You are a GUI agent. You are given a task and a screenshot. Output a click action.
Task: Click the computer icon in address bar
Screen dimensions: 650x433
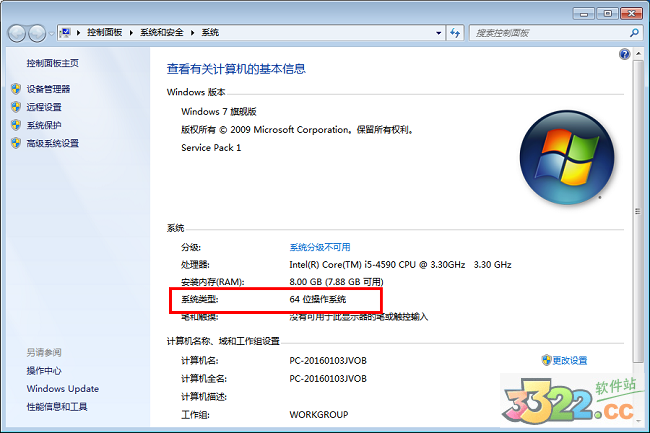click(65, 32)
